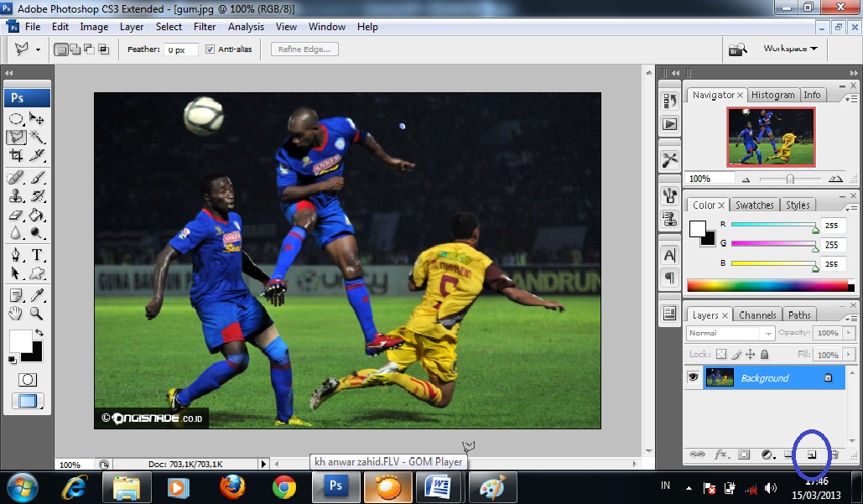Image resolution: width=863 pixels, height=504 pixels.
Task: Toggle Lock transparent pixels
Action: pyautogui.click(x=721, y=355)
